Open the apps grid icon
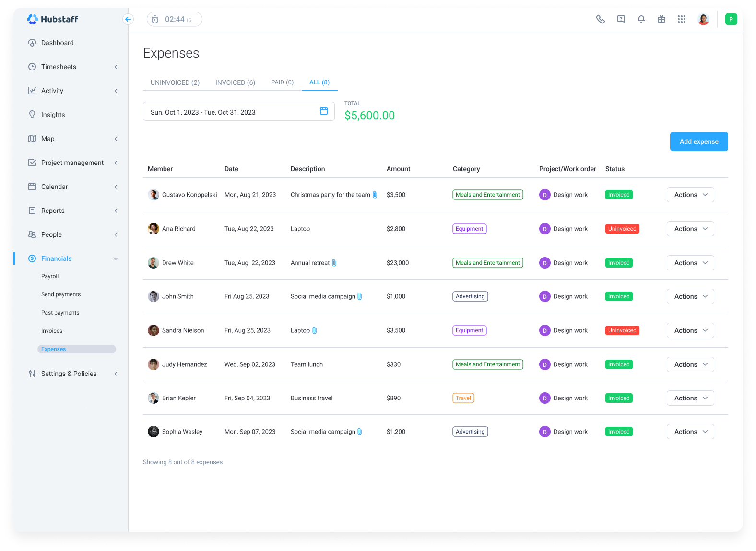The height and width of the screenshot is (551, 756). point(681,19)
